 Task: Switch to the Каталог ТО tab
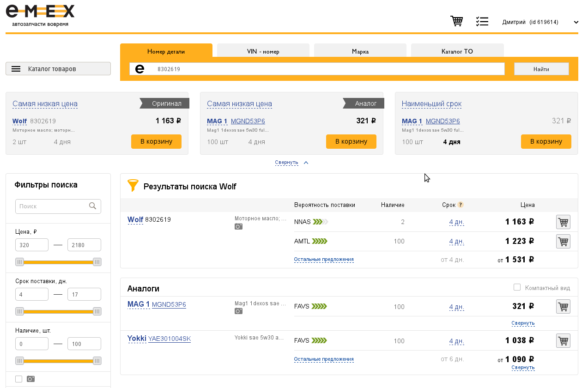457,51
